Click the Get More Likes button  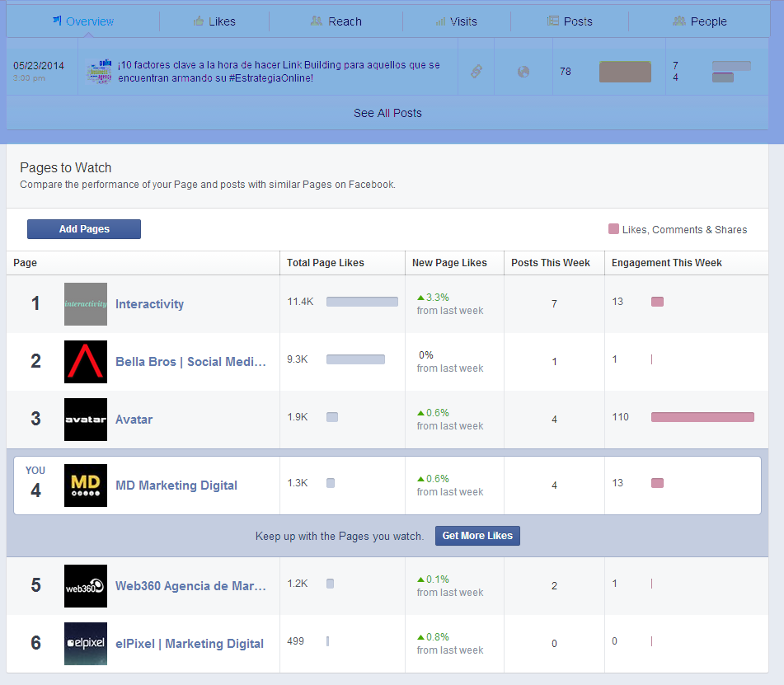tap(477, 536)
